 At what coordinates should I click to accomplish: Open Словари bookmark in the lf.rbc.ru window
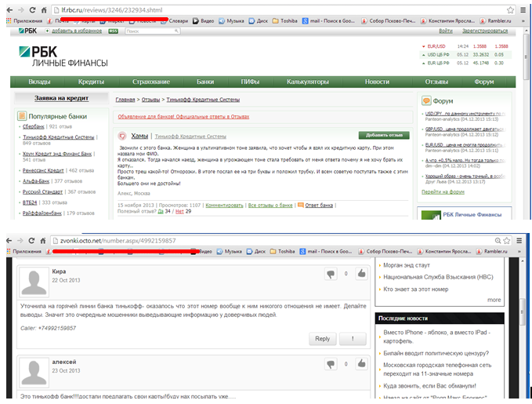[x=175, y=20]
